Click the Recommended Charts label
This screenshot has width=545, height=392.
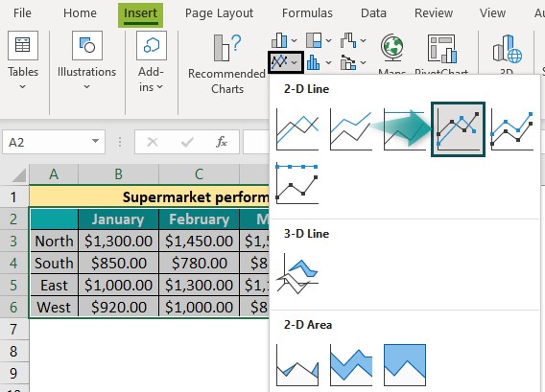point(226,81)
